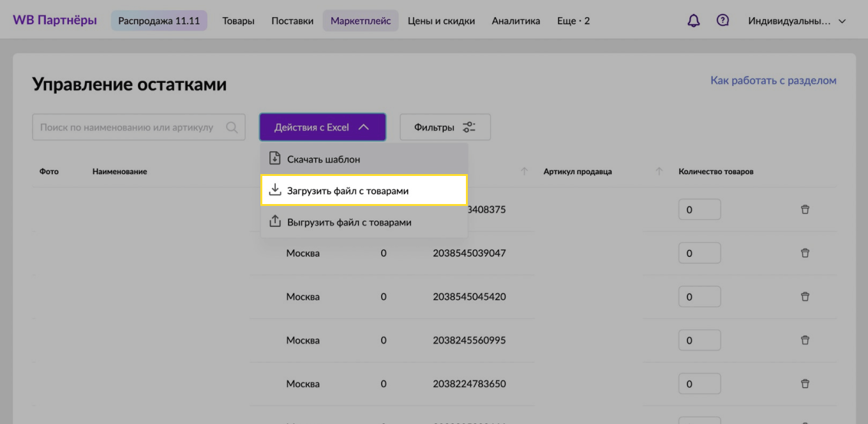Open the account menu via Индивидуальный chevron
Viewport: 868px width, 424px height.
pos(841,20)
